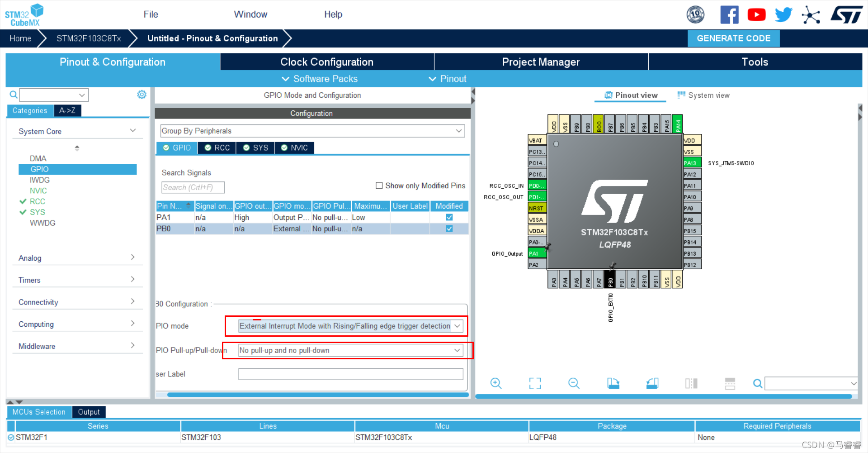Screen dimensions: 868x453
Task: Click STM32F103C8Tx breadcrumb
Action: [x=89, y=38]
